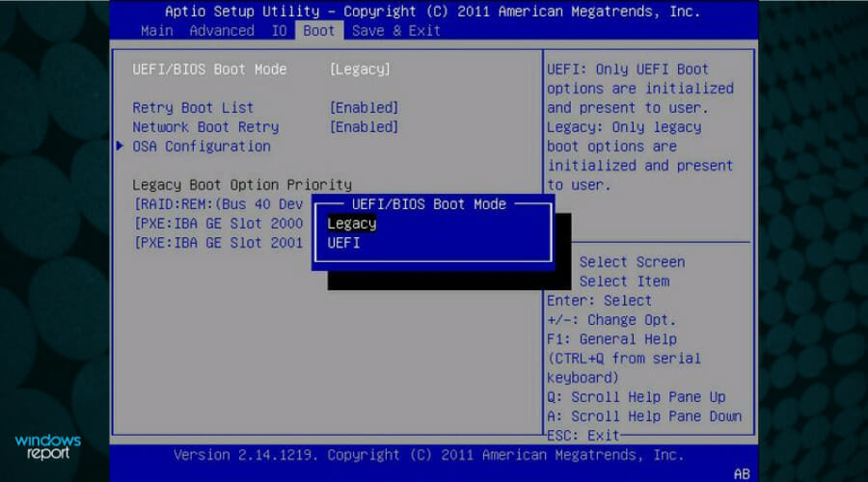Open the OSA Configuration submenu
Image resolution: width=868 pixels, height=482 pixels.
pyautogui.click(x=201, y=147)
